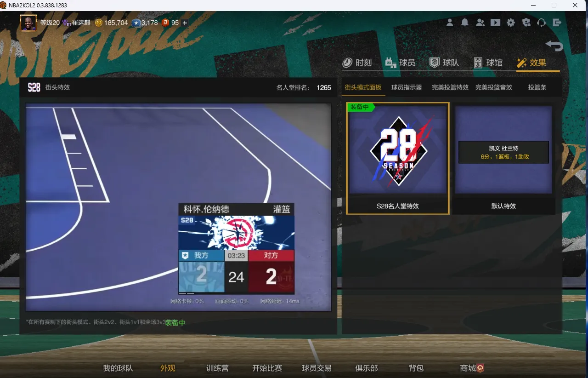The height and width of the screenshot is (378, 588).
Task: Click the logout exit icon
Action: click(x=557, y=23)
